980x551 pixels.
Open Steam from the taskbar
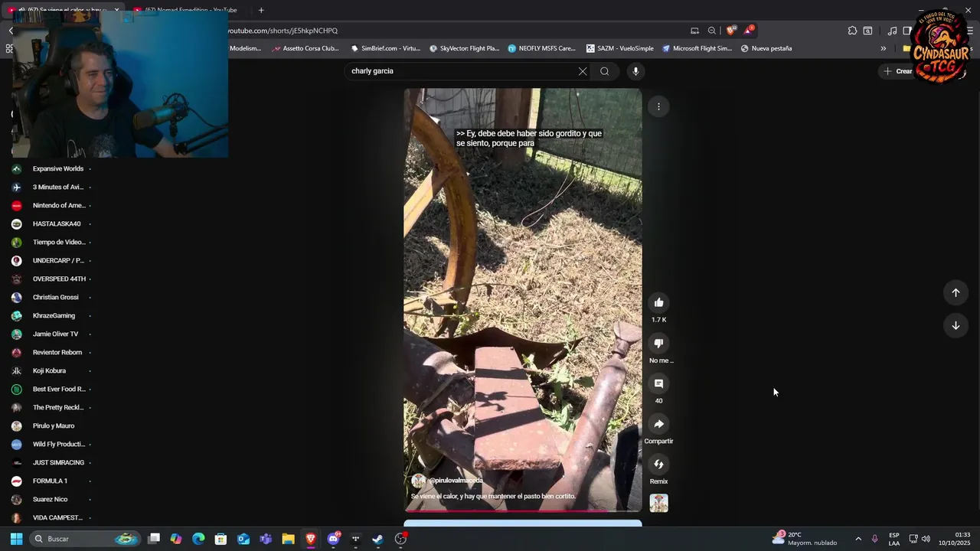tap(377, 539)
